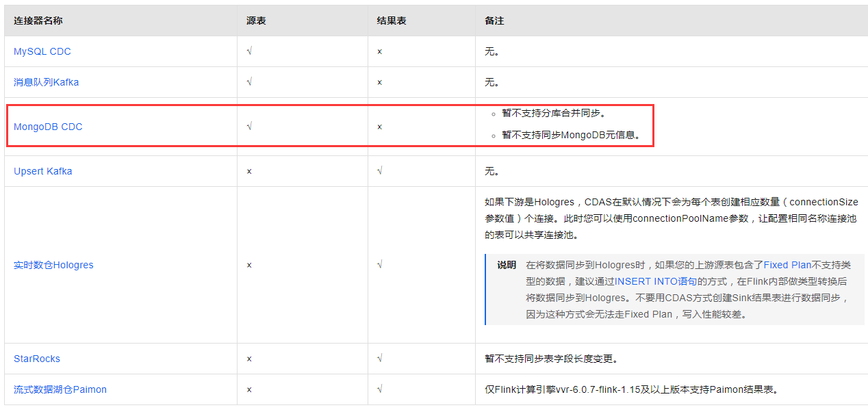Select the 源表 column header

[x=256, y=21]
